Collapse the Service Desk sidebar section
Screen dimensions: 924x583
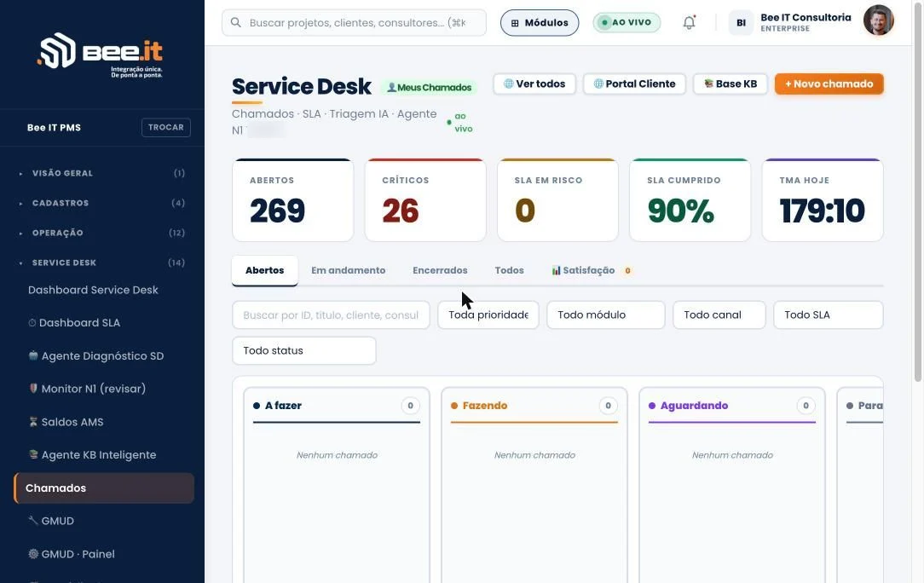point(102,263)
